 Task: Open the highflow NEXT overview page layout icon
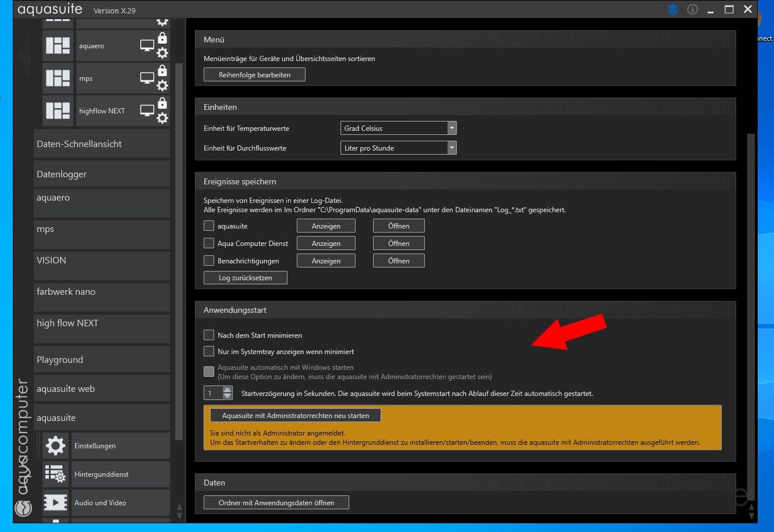pyautogui.click(x=58, y=111)
